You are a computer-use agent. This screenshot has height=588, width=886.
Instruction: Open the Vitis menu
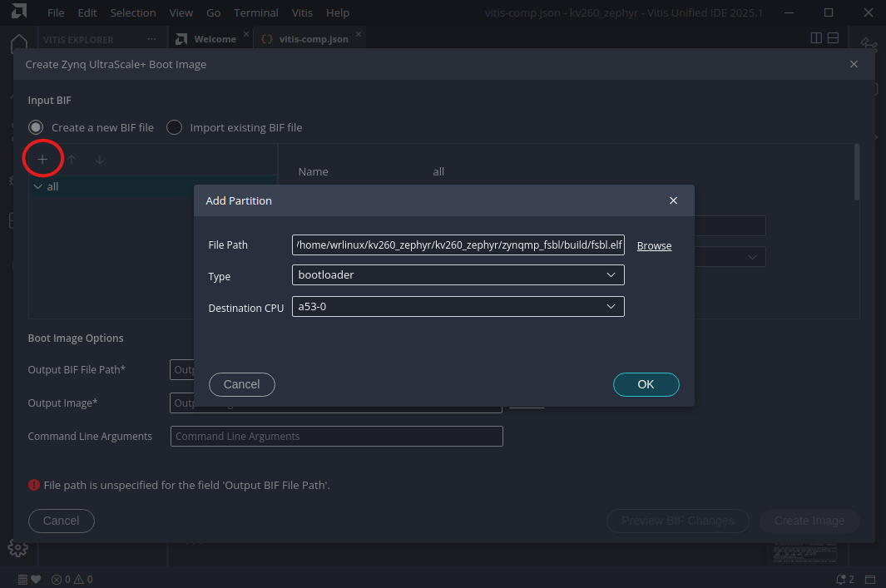303,13
